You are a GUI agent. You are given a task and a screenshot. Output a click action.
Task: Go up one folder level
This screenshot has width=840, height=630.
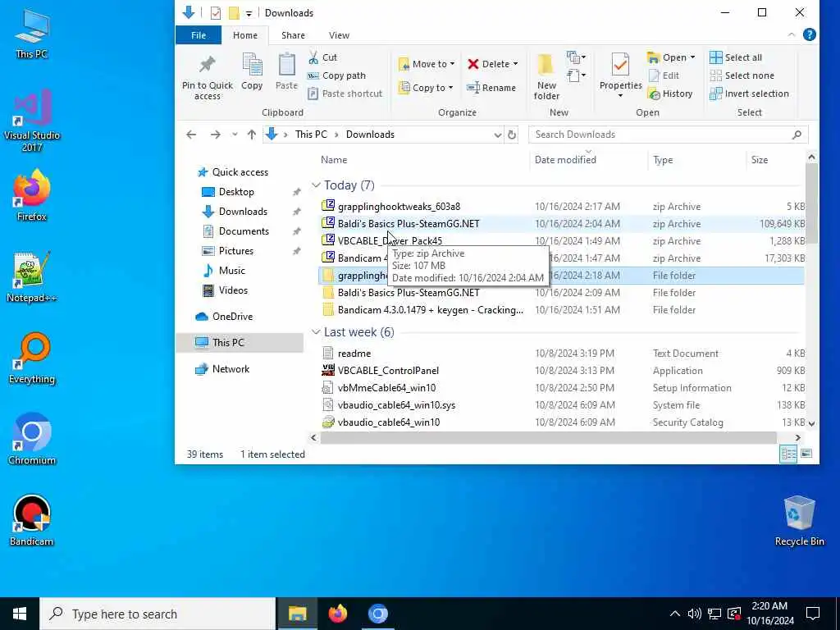252,135
